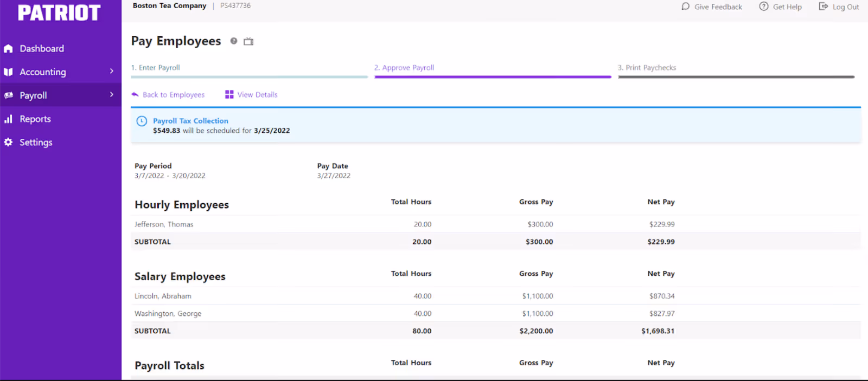
Task: Click the Back to Employees arrow icon
Action: click(x=135, y=94)
